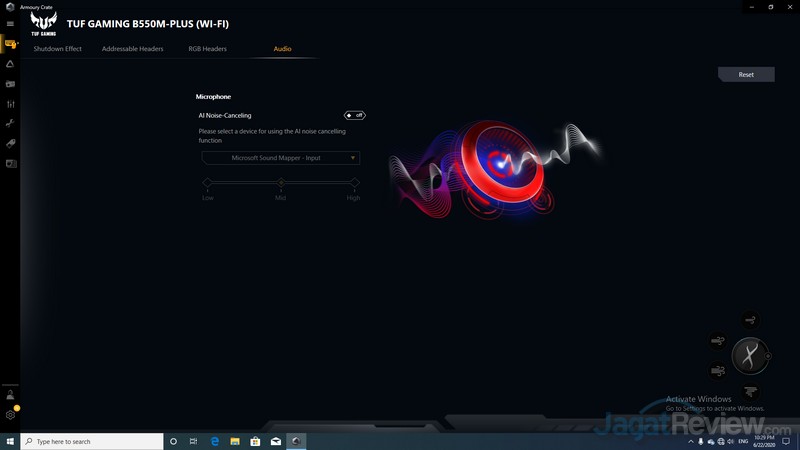The height and width of the screenshot is (450, 800).
Task: Toggle the AI Noise-Canceling switch
Action: [355, 115]
